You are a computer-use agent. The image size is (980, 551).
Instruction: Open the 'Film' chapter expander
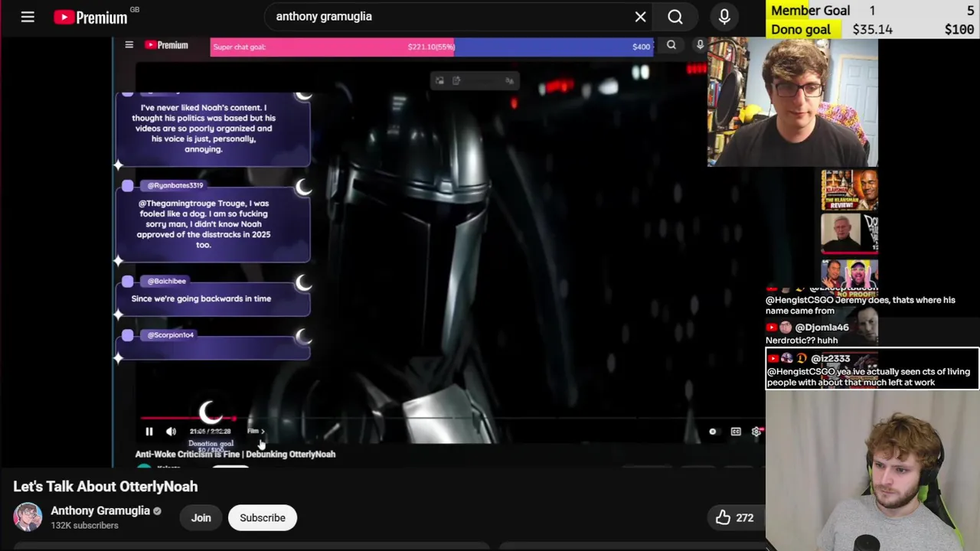coord(256,432)
